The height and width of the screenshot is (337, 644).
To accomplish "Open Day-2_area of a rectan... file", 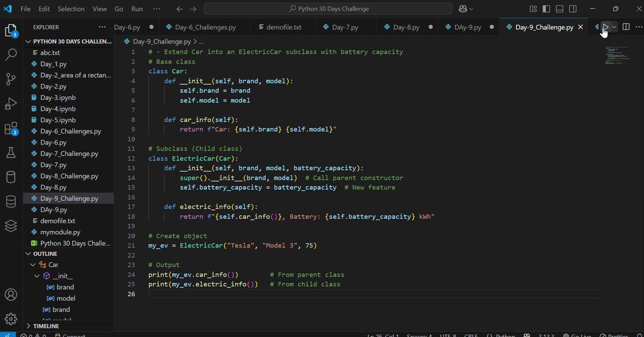I will click(x=69, y=75).
